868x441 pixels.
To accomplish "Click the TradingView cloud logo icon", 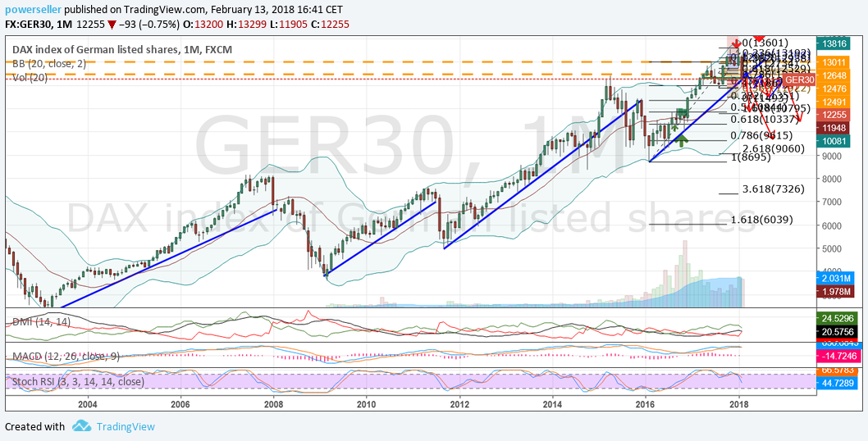I will tap(81, 426).
